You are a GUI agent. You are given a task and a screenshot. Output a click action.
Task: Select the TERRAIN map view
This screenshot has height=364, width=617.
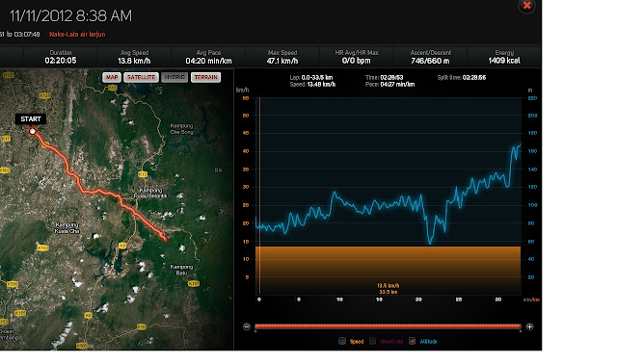pos(205,77)
